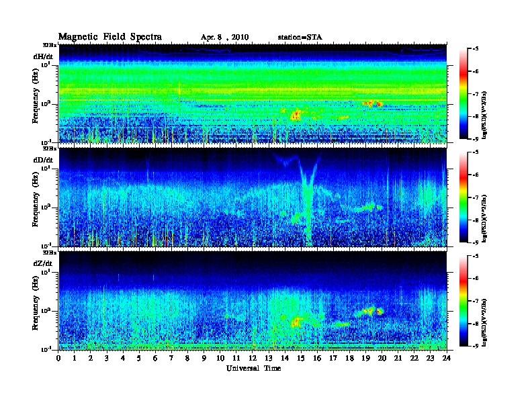Select the "Apr. 8 , 2010" date label

click(x=224, y=38)
